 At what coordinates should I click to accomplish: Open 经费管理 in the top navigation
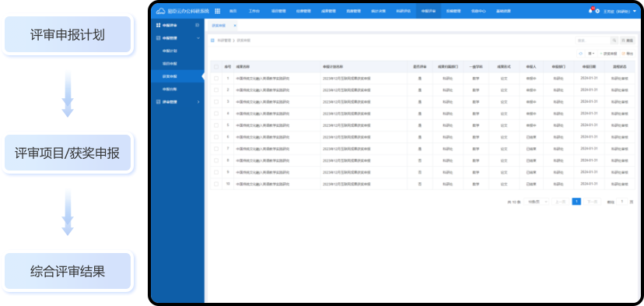click(x=303, y=11)
